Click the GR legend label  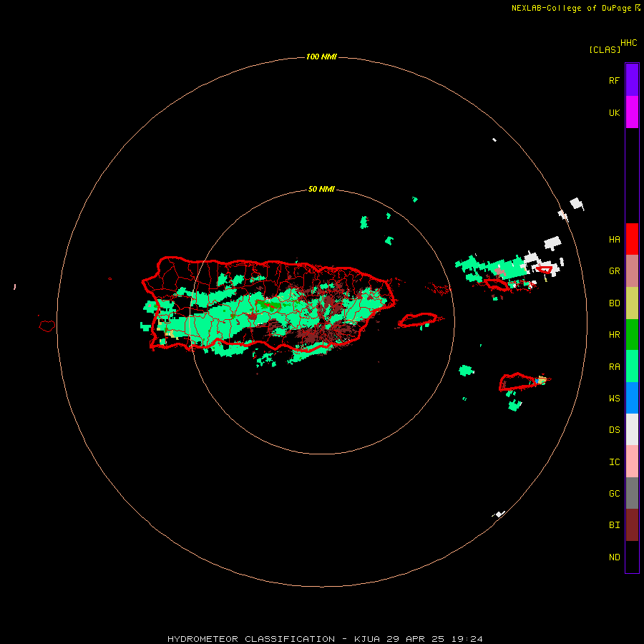point(614,271)
